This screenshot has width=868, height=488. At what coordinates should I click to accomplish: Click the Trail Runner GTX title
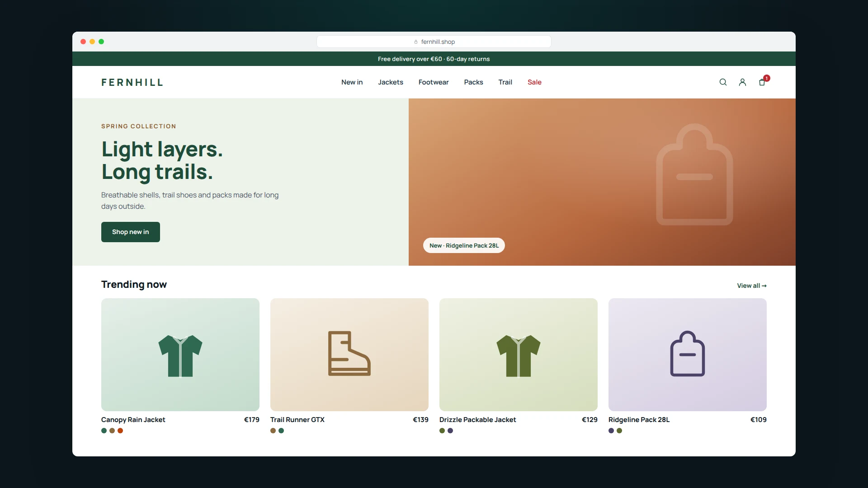coord(297,420)
